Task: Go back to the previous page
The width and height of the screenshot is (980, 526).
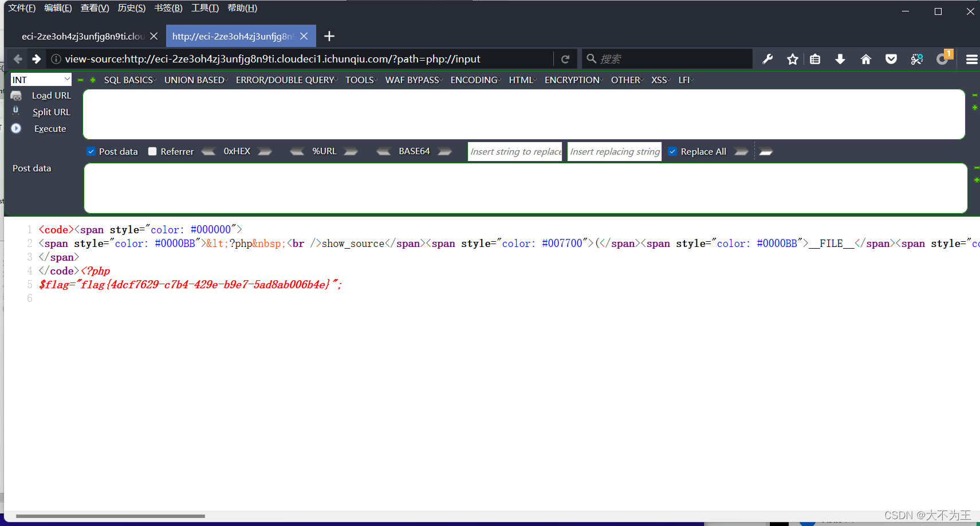Action: pos(18,59)
